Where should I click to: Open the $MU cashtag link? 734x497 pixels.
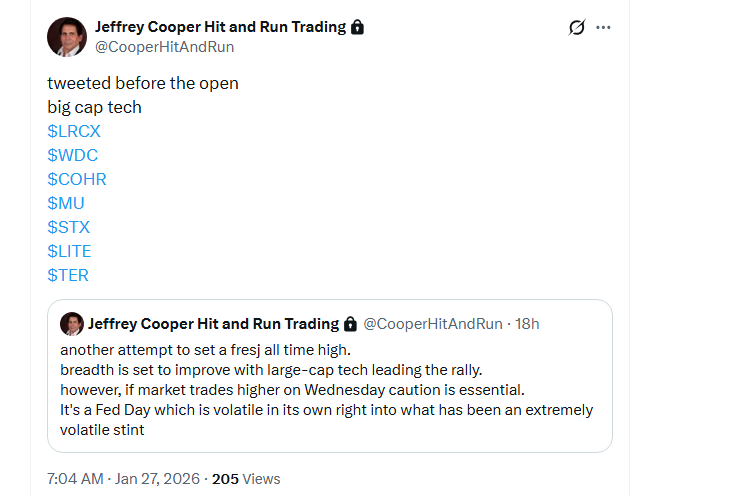pyautogui.click(x=67, y=203)
